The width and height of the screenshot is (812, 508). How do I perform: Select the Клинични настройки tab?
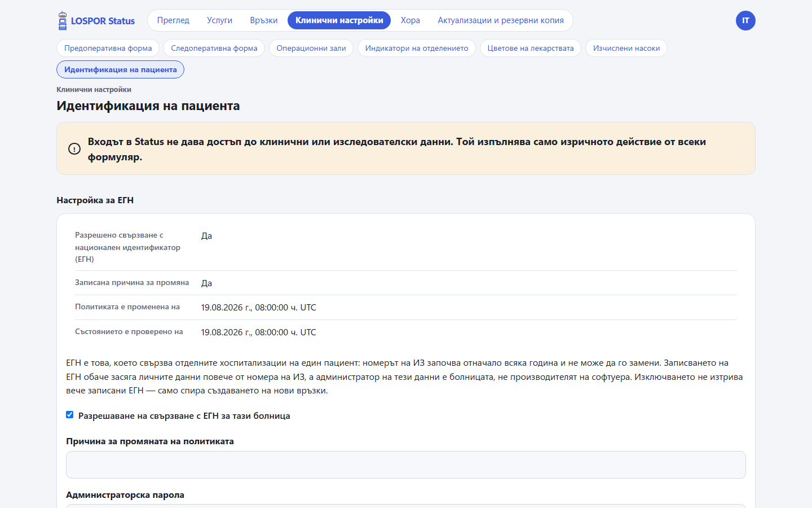click(x=339, y=20)
